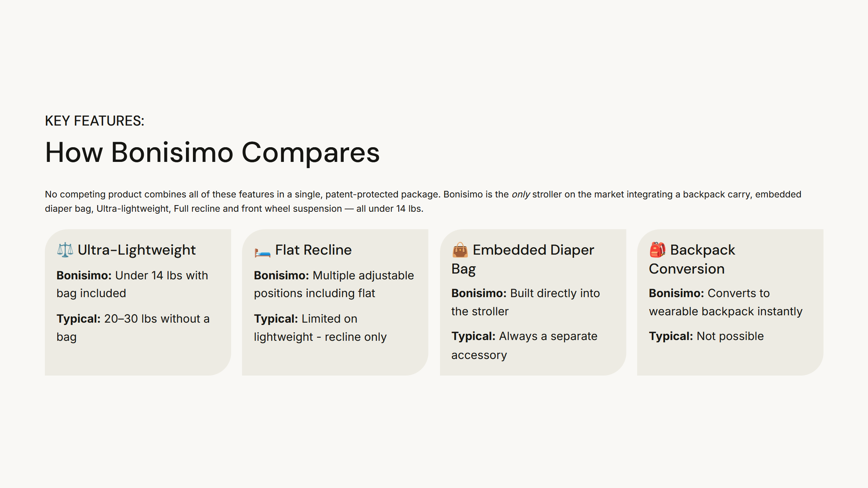Click the handbag icon beside Embedded Diaper
Screen dimensions: 868x488
(460, 250)
